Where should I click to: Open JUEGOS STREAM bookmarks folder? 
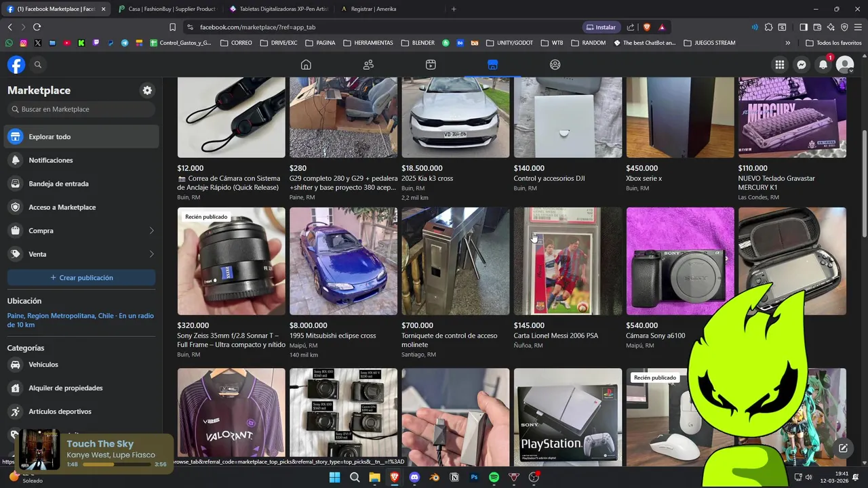click(x=709, y=43)
